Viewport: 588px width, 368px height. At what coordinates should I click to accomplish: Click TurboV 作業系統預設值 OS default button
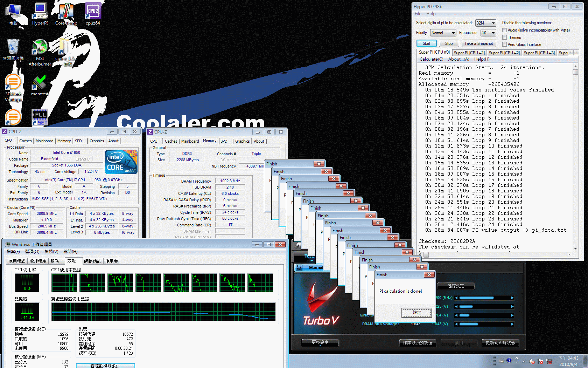tap(418, 342)
